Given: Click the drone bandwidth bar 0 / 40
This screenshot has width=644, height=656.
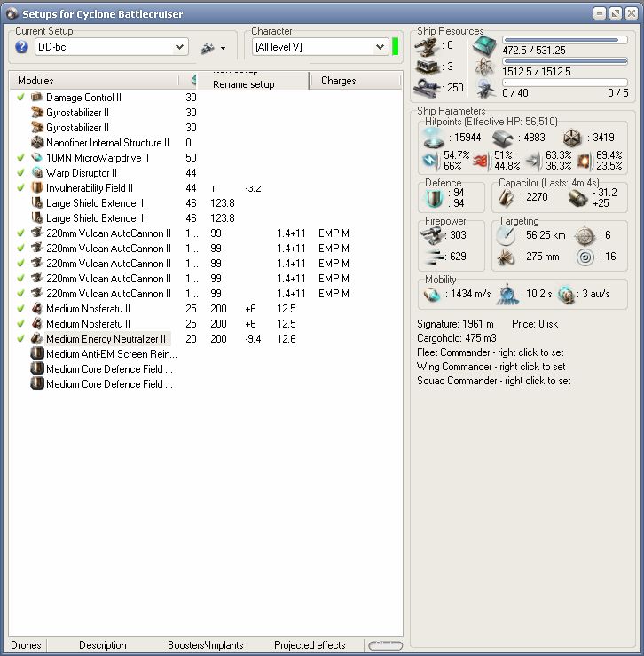Looking at the screenshot, I should (565, 83).
